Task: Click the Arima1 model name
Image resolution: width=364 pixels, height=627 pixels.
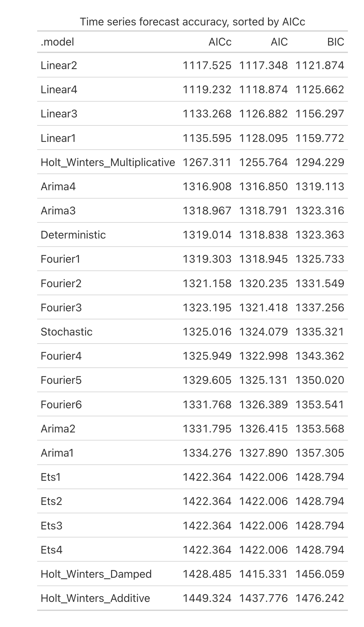Action: coord(57,453)
